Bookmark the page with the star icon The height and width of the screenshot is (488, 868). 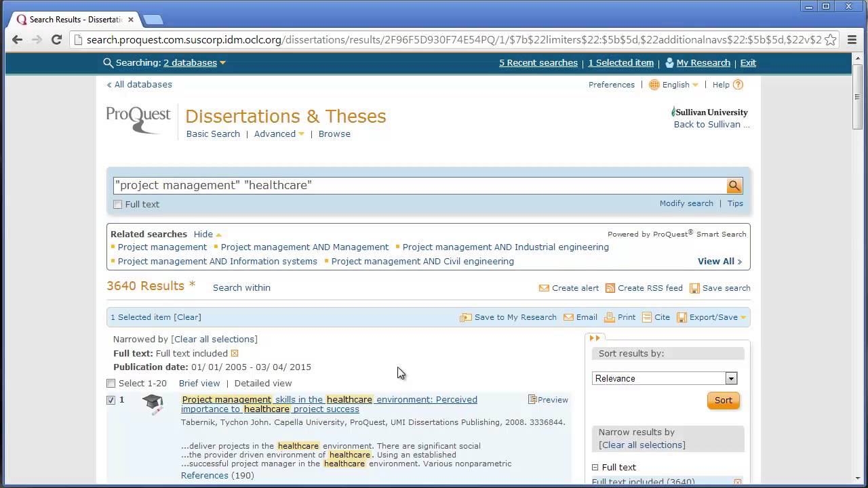click(x=831, y=39)
